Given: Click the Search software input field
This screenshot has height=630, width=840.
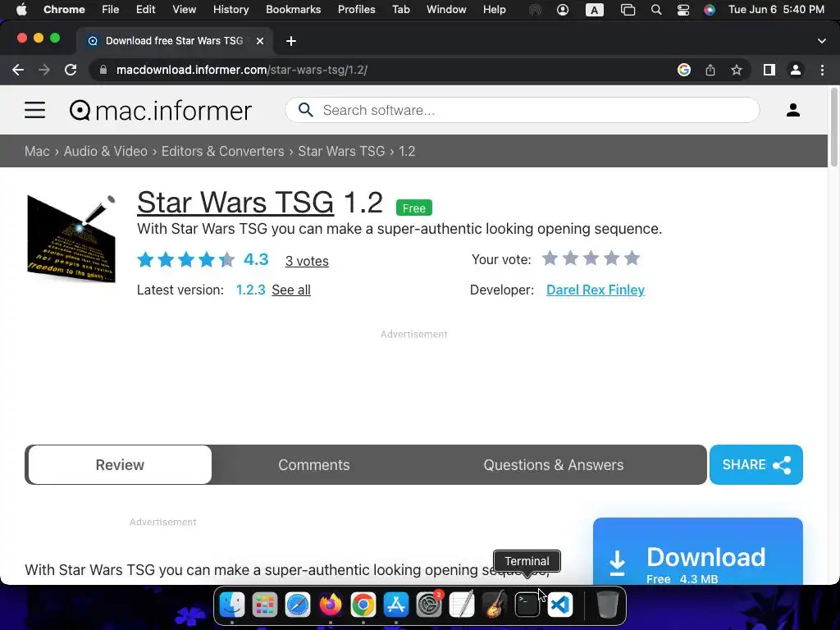Looking at the screenshot, I should 523,110.
